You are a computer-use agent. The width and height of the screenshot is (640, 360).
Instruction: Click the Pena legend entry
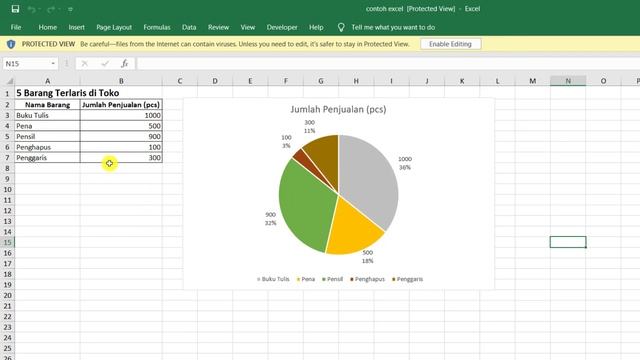(x=306, y=279)
